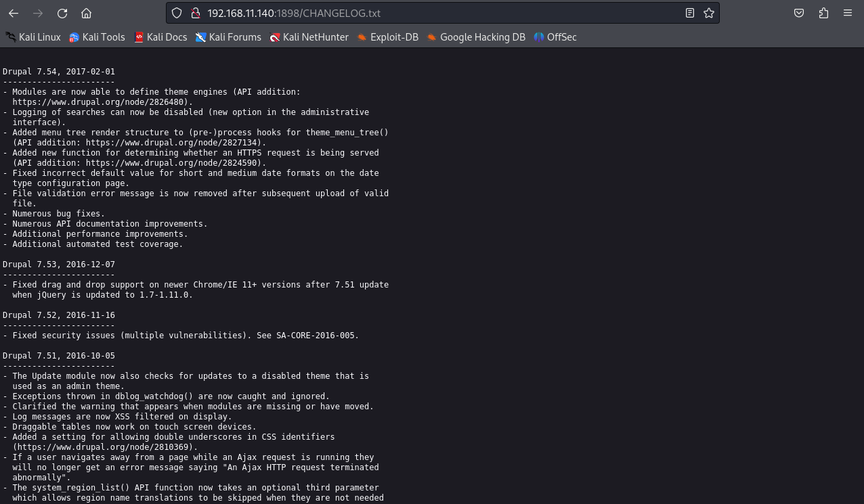Open the tracking protection shield icon
Screen dimensions: 864x504
(177, 13)
